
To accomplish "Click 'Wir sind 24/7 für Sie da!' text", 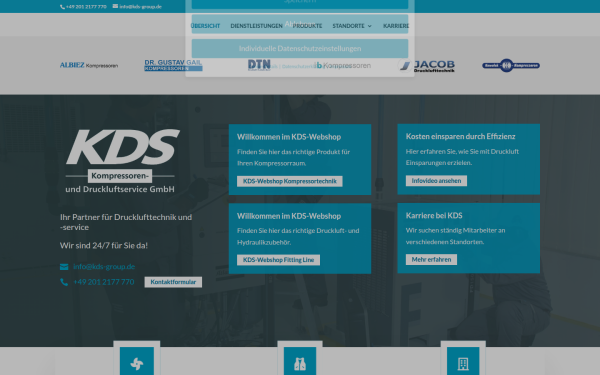I will click(104, 246).
